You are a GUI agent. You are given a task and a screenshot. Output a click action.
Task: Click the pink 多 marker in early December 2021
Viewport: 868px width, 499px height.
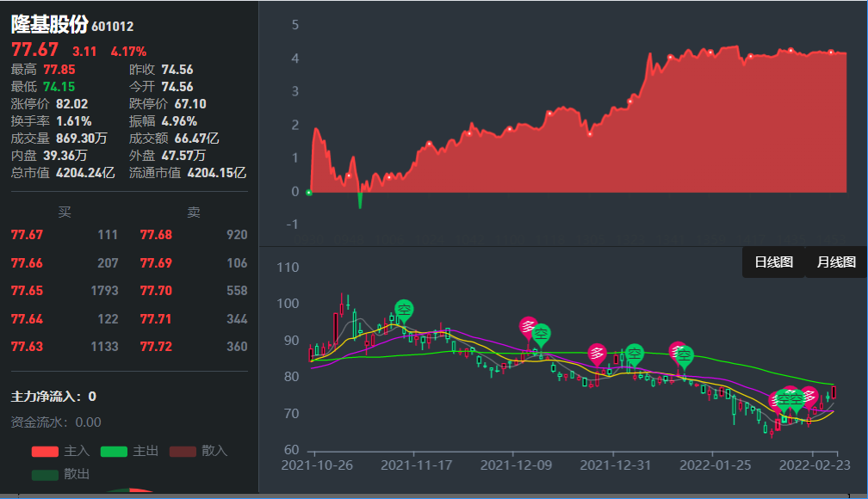pos(529,327)
